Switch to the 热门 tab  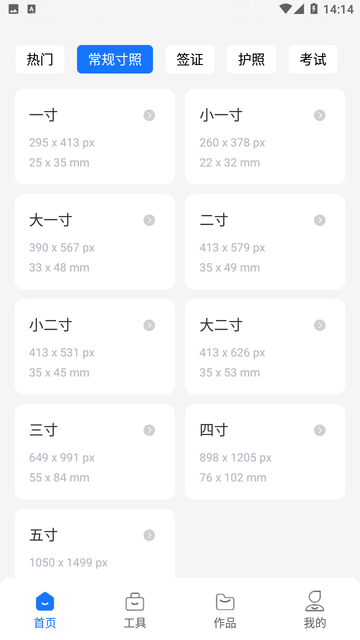pos(40,60)
